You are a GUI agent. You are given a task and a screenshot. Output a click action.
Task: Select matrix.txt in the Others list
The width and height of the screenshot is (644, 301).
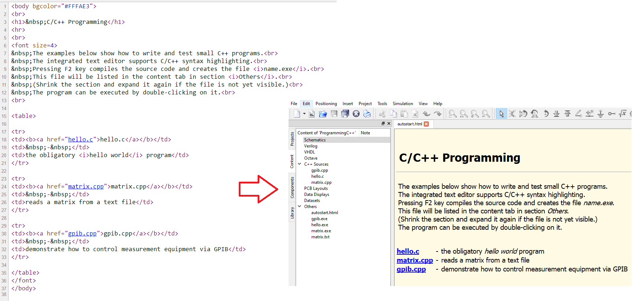click(320, 237)
